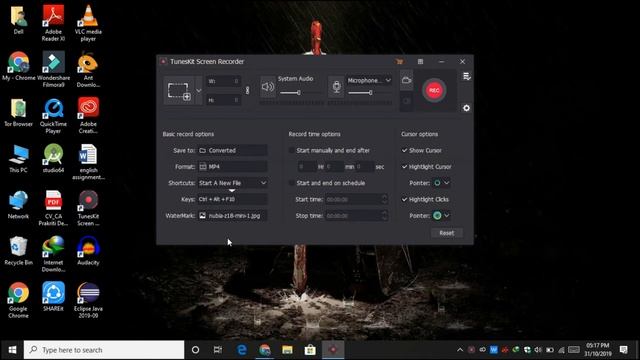Click the settings gear icon
The width and height of the screenshot is (640, 360).
pyautogui.click(x=467, y=108)
